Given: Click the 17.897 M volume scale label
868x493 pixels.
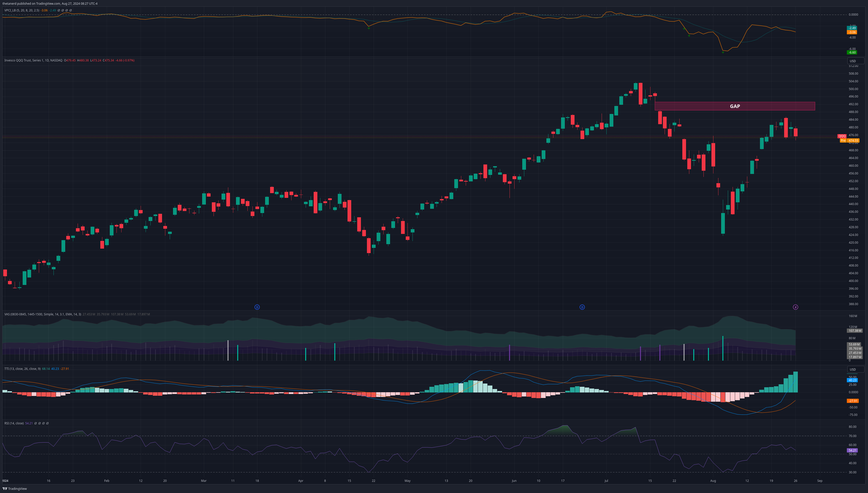Looking at the screenshot, I should [855, 357].
